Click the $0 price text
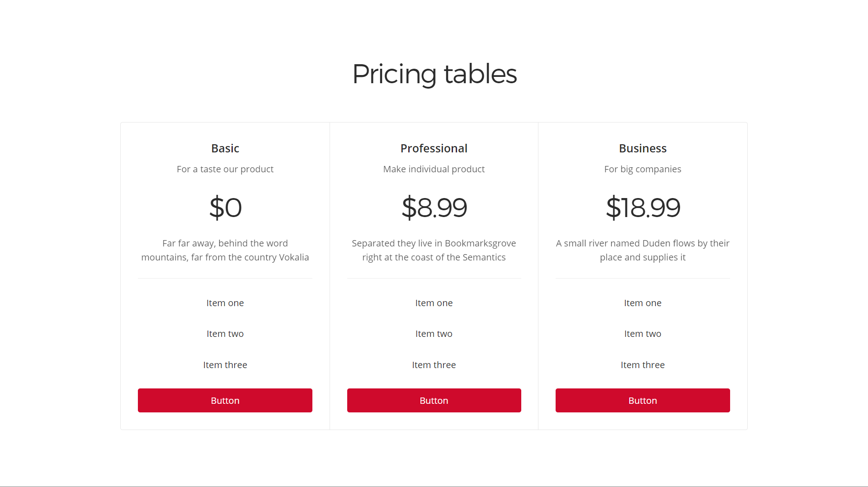868x487 pixels. (225, 208)
